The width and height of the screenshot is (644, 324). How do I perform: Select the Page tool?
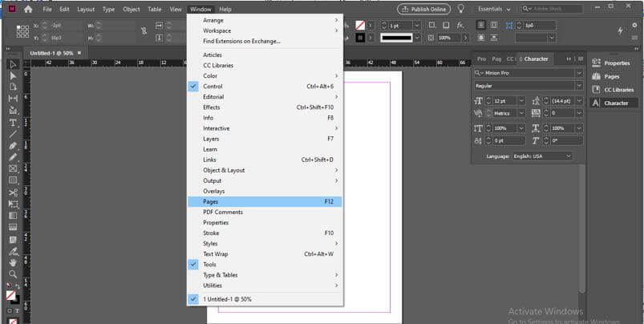point(13,87)
